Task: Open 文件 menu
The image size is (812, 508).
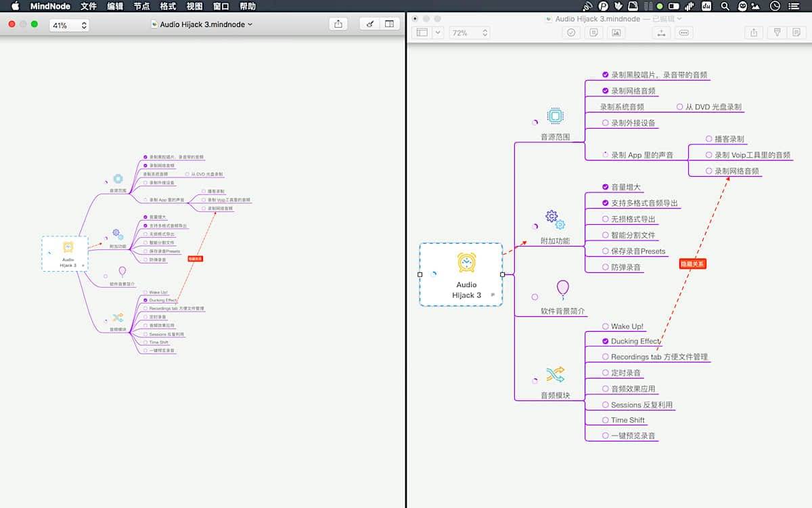Action: (89, 6)
